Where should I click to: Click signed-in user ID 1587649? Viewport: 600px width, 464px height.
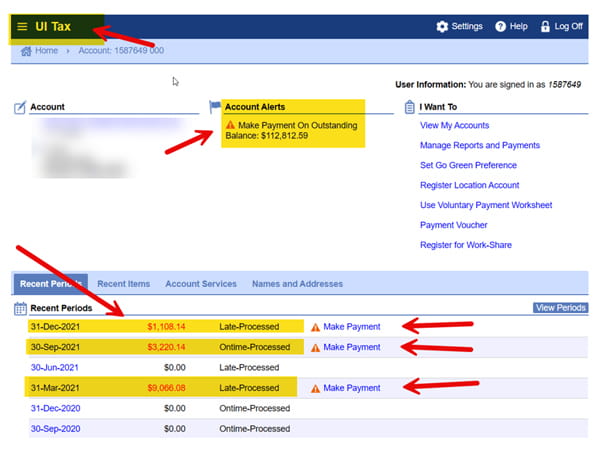564,85
